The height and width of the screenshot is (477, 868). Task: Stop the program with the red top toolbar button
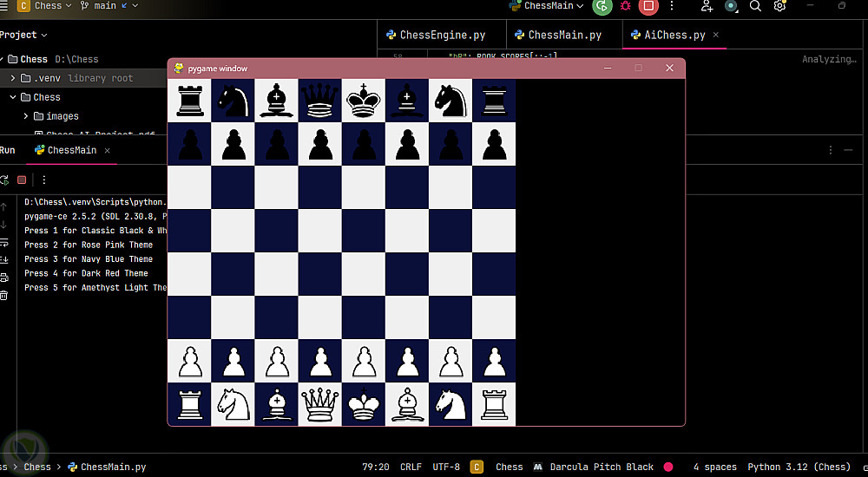648,6
